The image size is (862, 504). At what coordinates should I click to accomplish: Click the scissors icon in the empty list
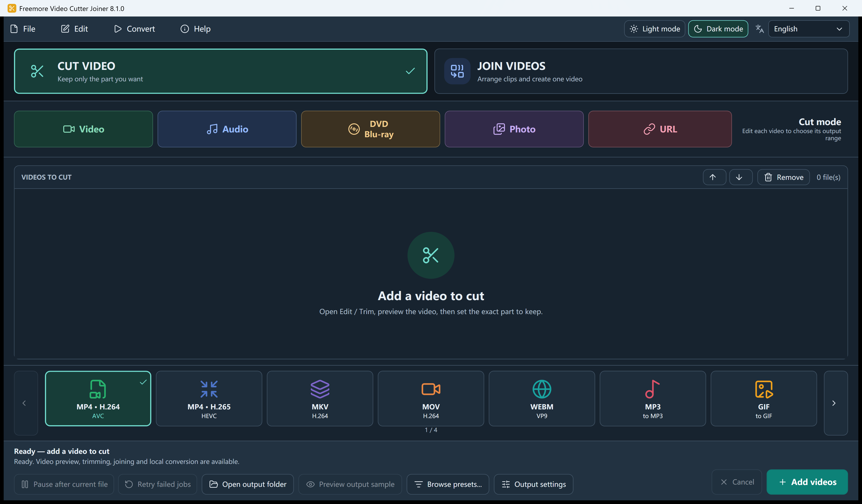(431, 255)
